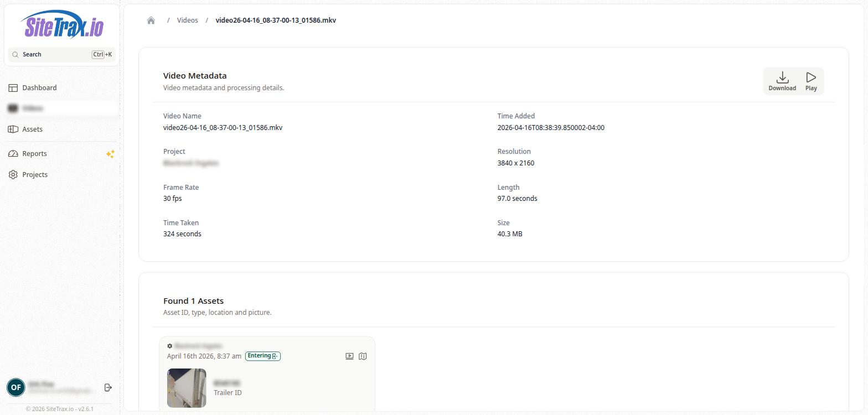Click the video file name breadcrumb
Viewport: 868px width, 415px height.
[276, 20]
